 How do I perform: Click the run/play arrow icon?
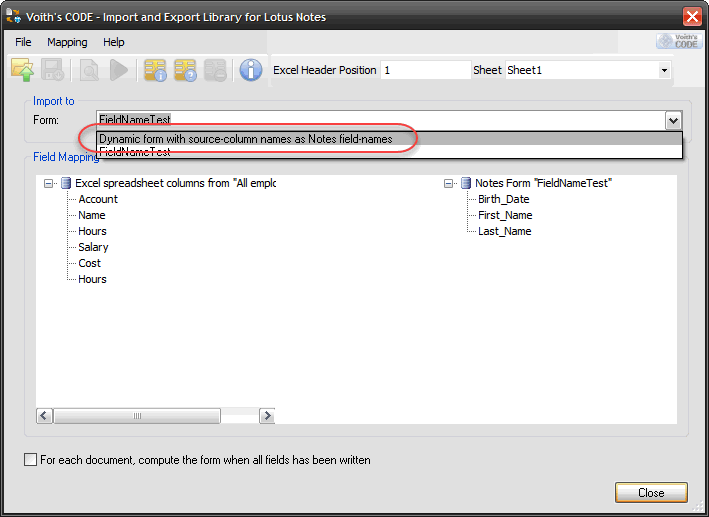point(119,70)
